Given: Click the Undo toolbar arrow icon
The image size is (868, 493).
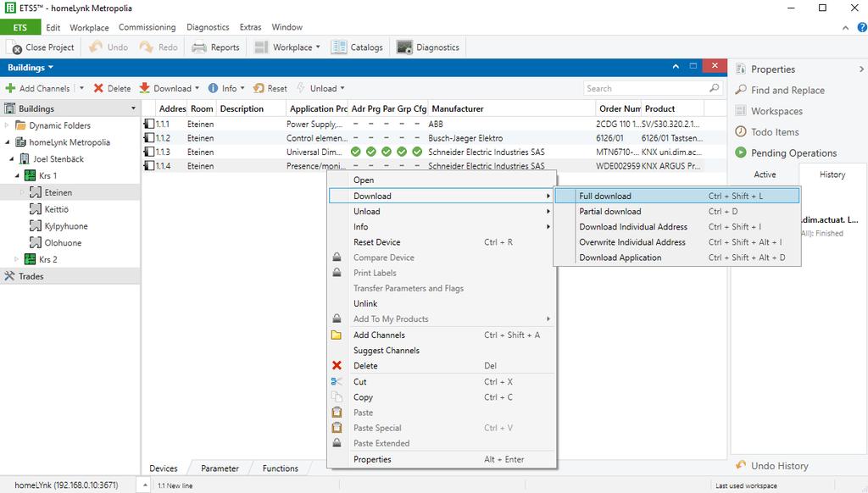Looking at the screenshot, I should 96,47.
